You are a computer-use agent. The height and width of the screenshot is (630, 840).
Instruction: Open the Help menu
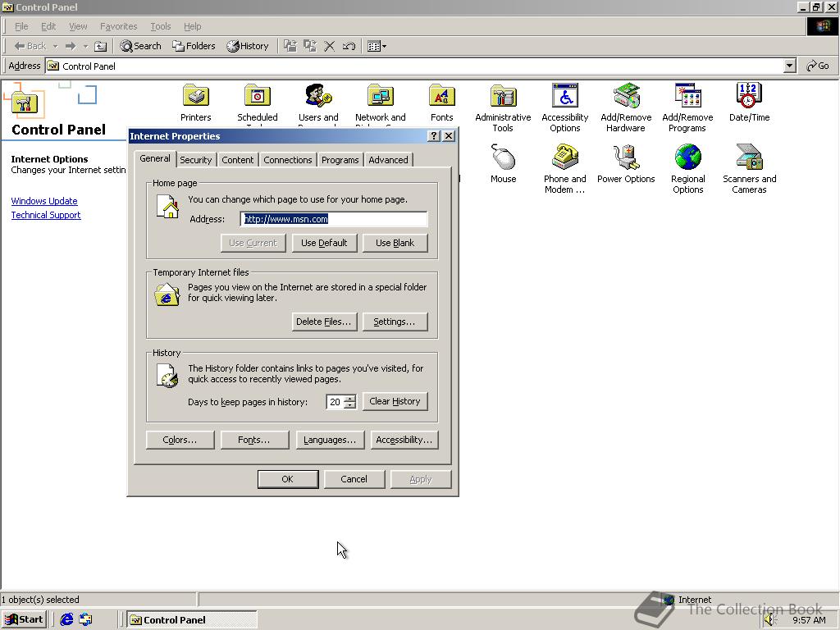192,26
